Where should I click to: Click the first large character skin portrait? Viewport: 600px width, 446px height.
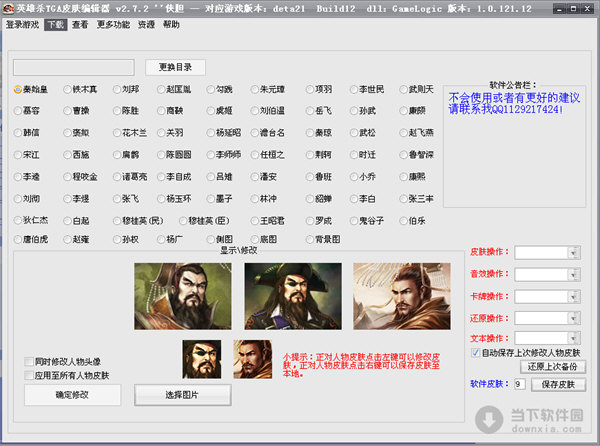coord(172,297)
